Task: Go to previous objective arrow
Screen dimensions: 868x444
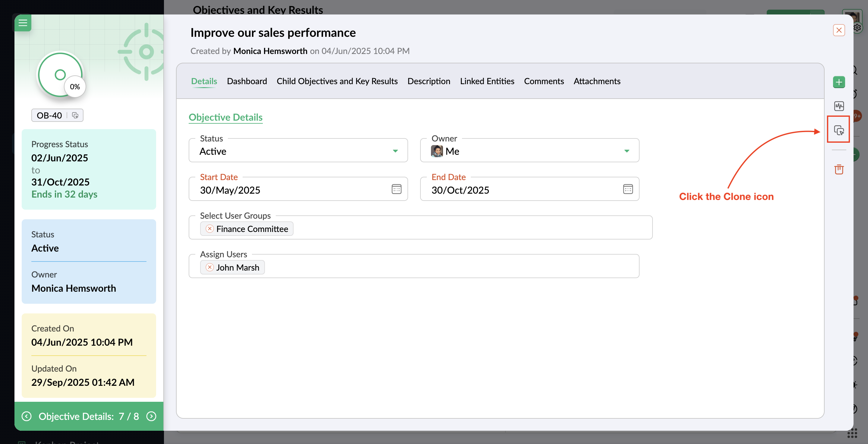Action: (x=27, y=416)
